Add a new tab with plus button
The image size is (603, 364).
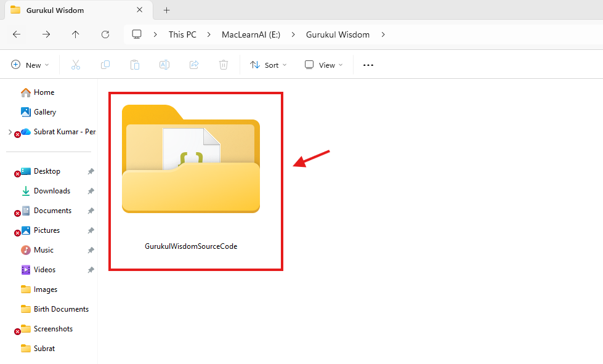pyautogui.click(x=166, y=10)
